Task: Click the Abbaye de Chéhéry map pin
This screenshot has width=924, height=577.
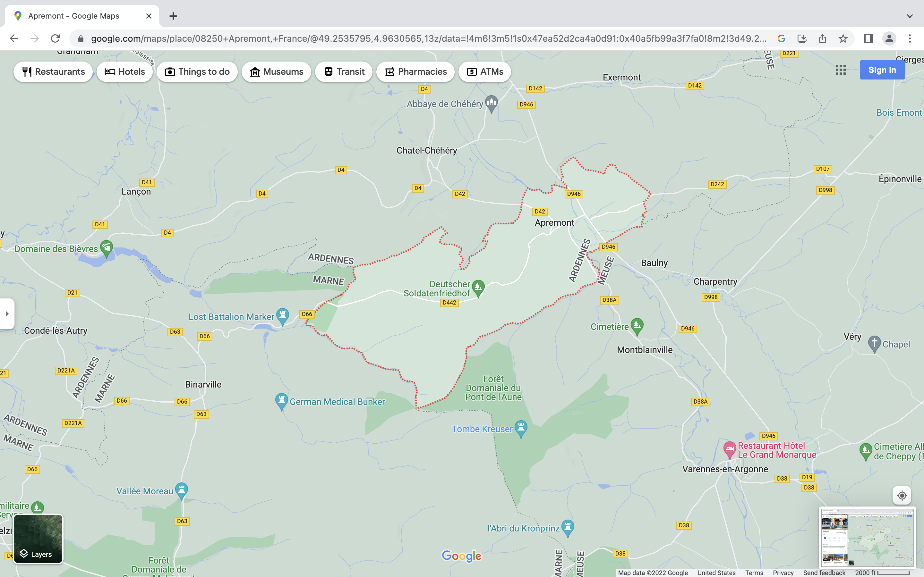Action: (492, 103)
